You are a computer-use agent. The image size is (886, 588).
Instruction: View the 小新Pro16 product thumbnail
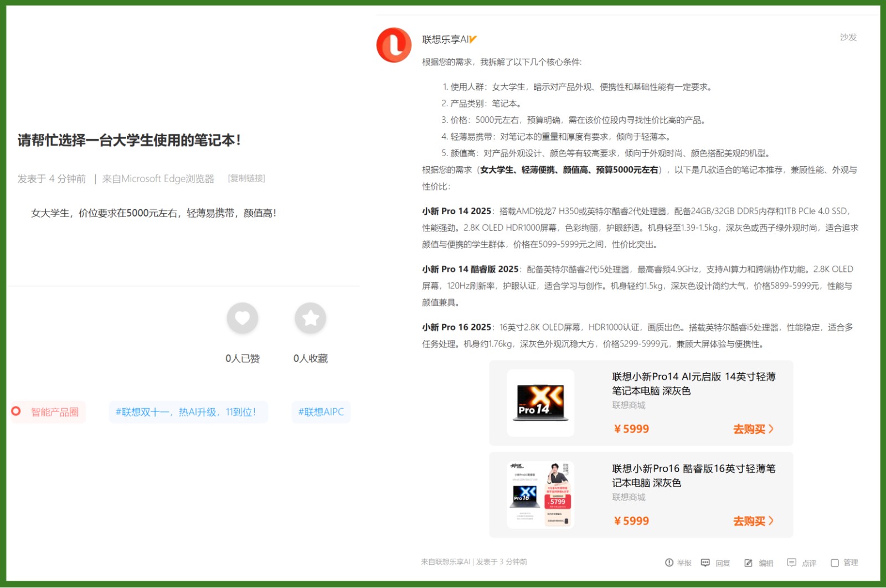click(540, 495)
